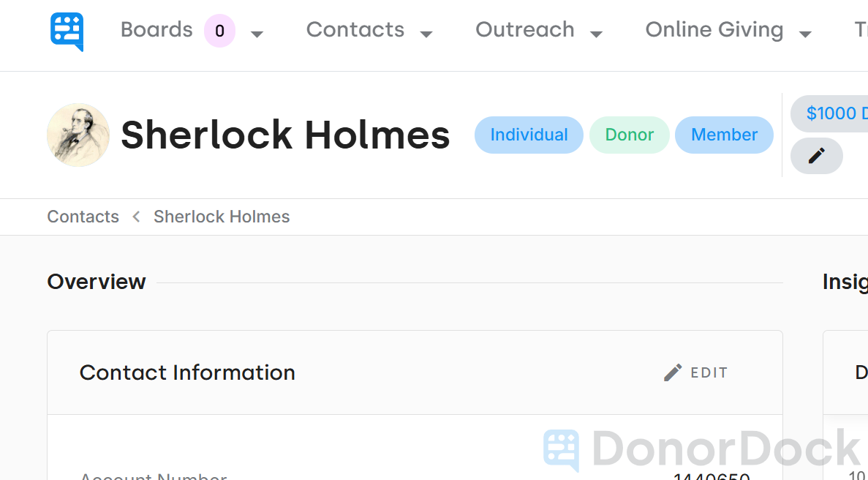Navigate to Outreach menu item
Image resolution: width=868 pixels, height=480 pixels.
tap(525, 29)
